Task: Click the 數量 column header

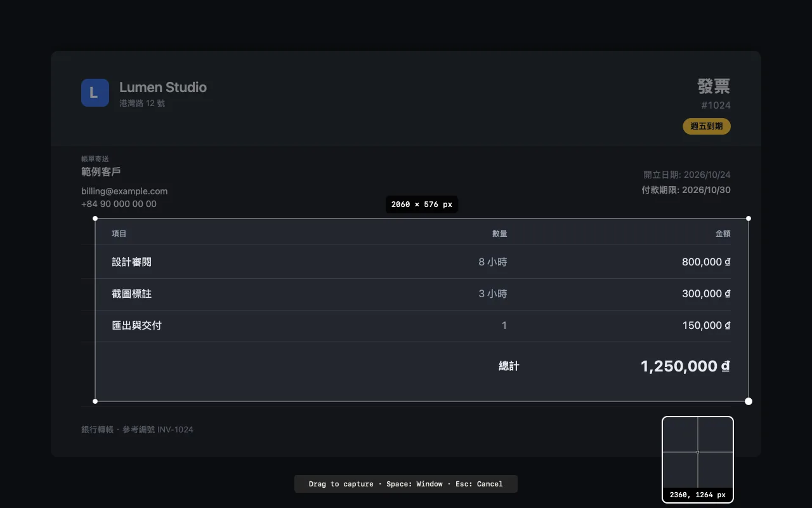Action: (500, 234)
